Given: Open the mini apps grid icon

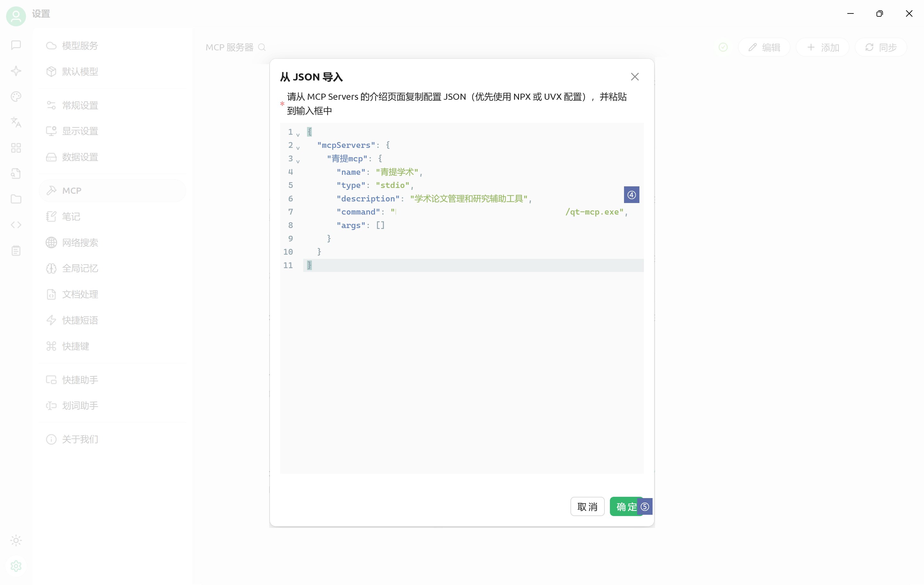Looking at the screenshot, I should coord(16,148).
